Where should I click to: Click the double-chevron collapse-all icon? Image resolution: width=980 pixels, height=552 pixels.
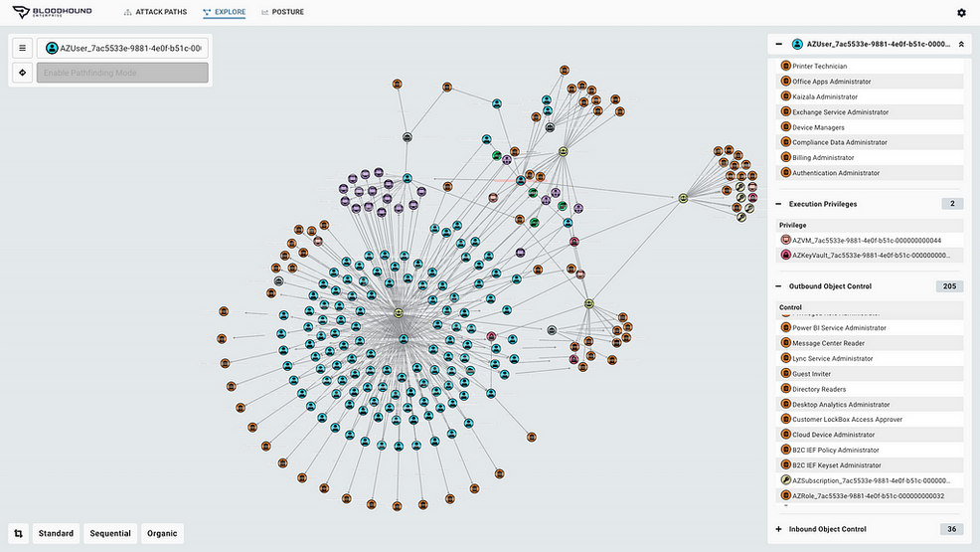tap(960, 45)
